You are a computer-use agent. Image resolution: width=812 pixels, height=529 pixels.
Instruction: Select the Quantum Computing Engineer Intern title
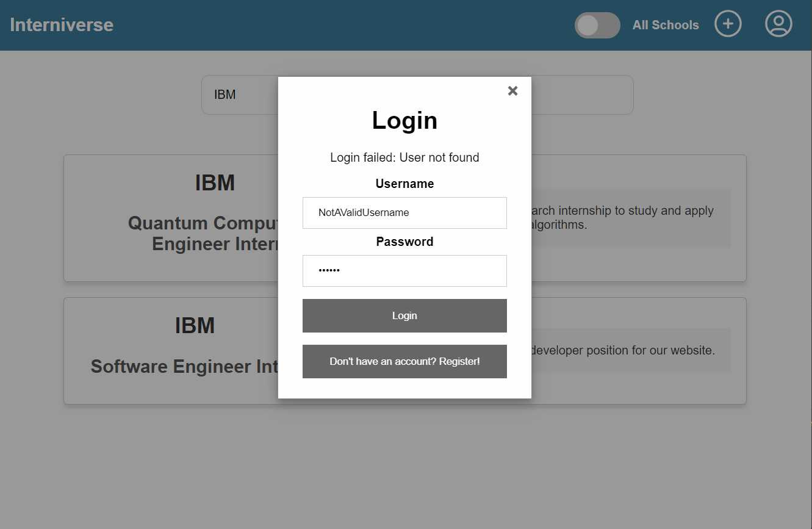(x=203, y=233)
